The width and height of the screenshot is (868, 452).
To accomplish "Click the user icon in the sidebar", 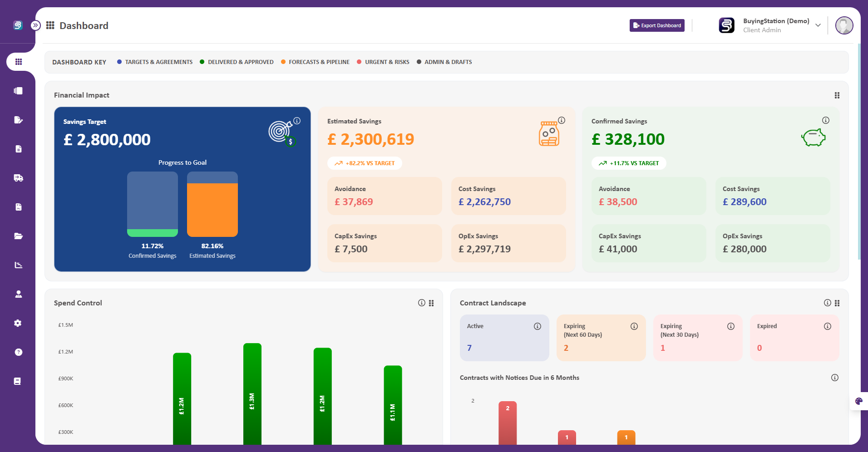I will click(18, 294).
